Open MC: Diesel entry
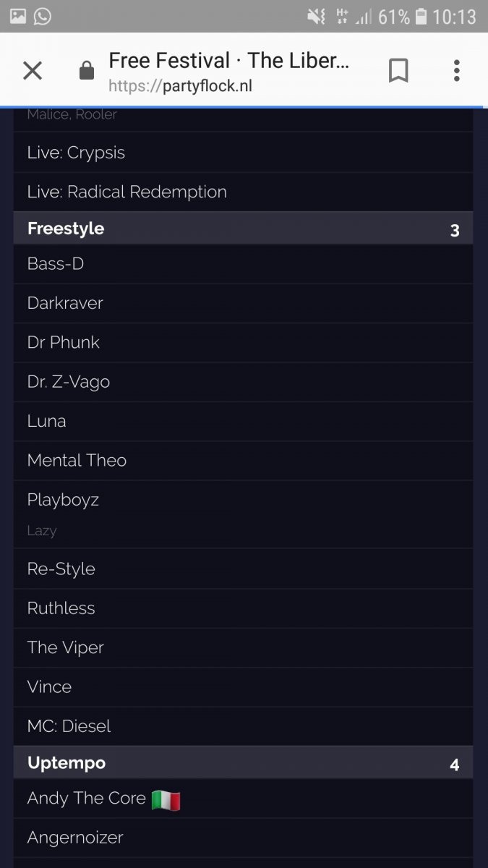Screen dimensions: 488x868 pos(69,726)
